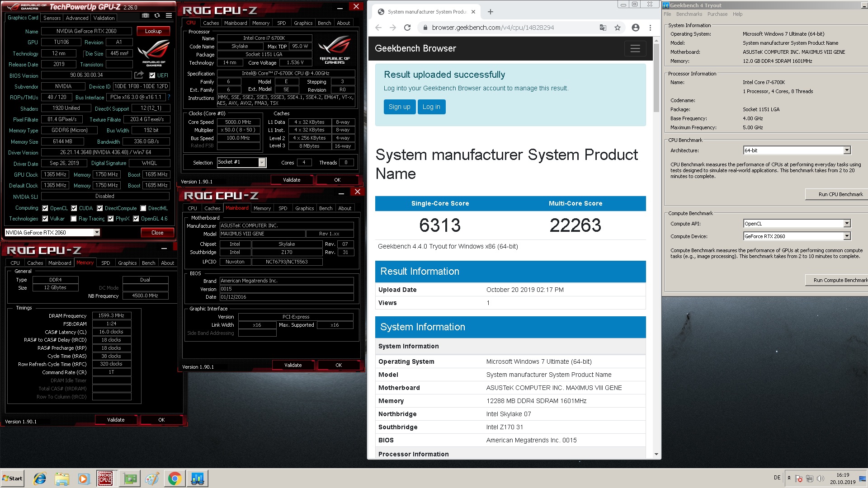The image size is (868, 488).
Task: Click the GPU-Z graphics card taskbar icon
Action: click(130, 479)
